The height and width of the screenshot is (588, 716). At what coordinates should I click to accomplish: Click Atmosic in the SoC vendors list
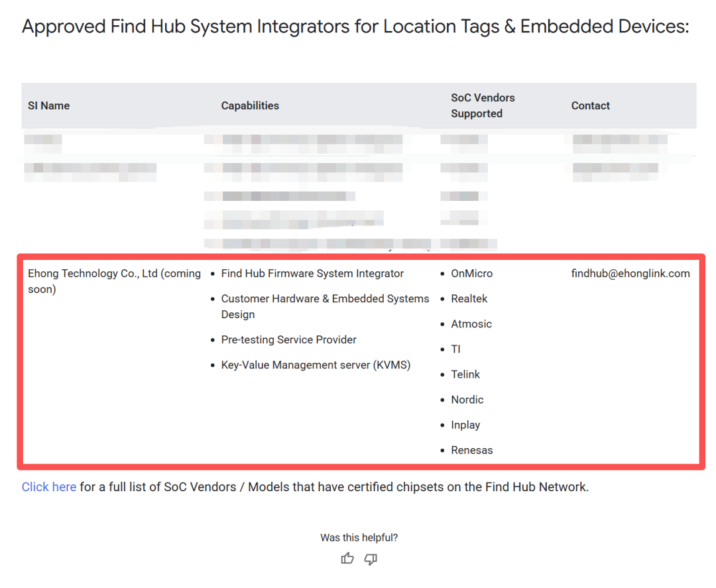pos(471,323)
